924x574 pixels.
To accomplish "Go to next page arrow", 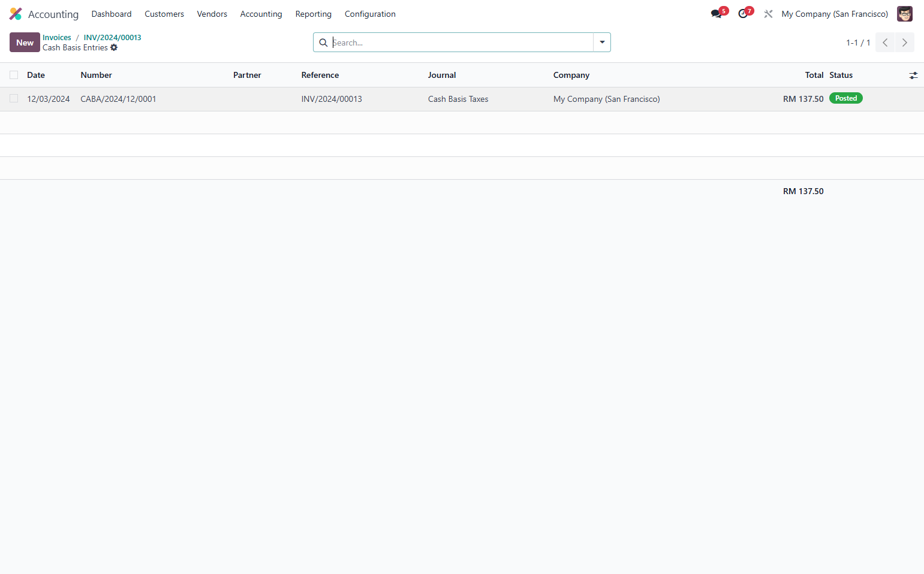I will tap(905, 43).
